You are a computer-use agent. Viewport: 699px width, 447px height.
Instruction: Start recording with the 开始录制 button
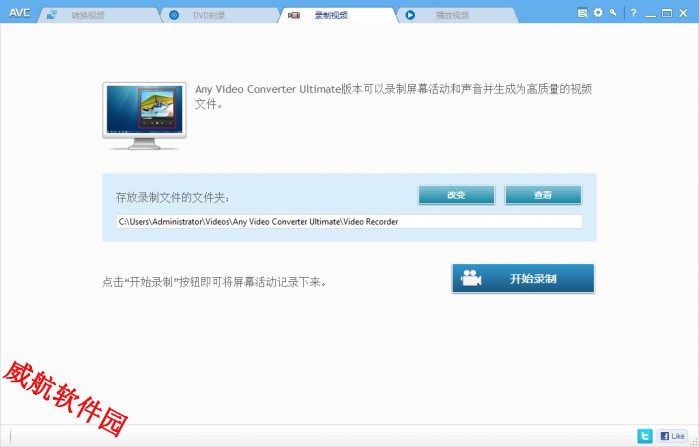pos(523,279)
